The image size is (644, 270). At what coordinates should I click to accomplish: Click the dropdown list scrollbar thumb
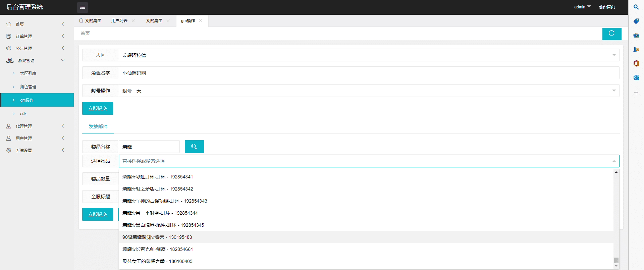(x=616, y=260)
